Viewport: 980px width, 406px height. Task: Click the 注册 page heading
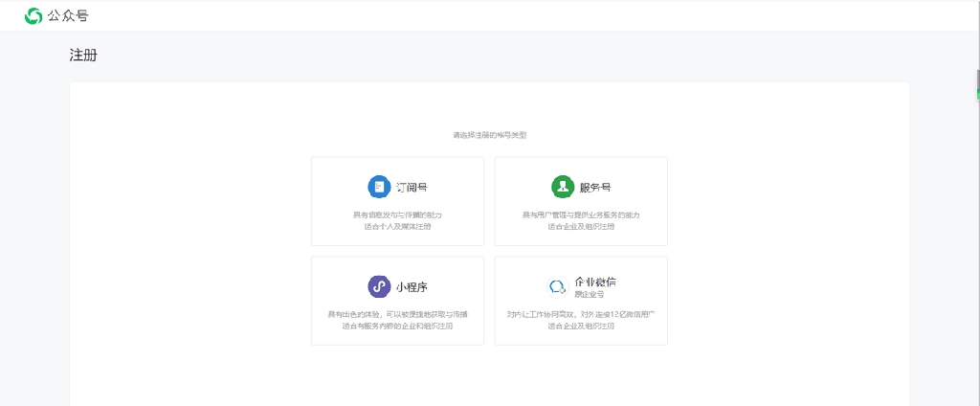pos(83,55)
